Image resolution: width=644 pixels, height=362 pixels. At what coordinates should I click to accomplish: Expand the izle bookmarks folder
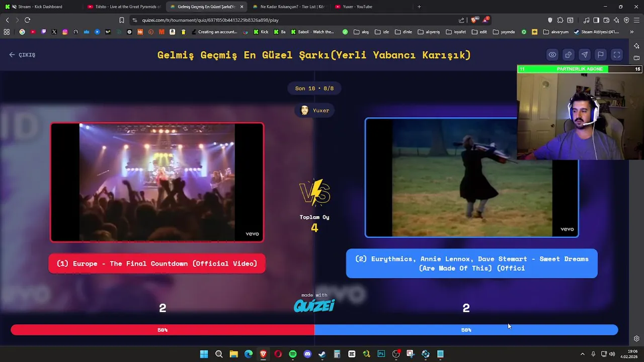[382, 32]
